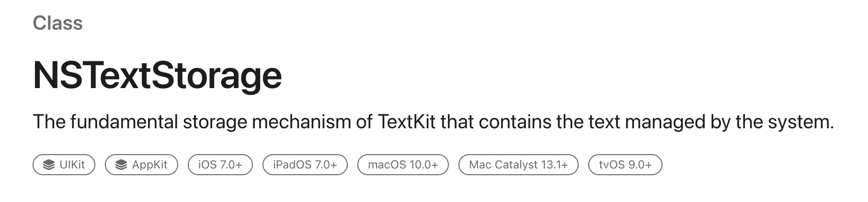
Task: Click the tvOS 9.0+ availability badge
Action: pyautogui.click(x=625, y=165)
